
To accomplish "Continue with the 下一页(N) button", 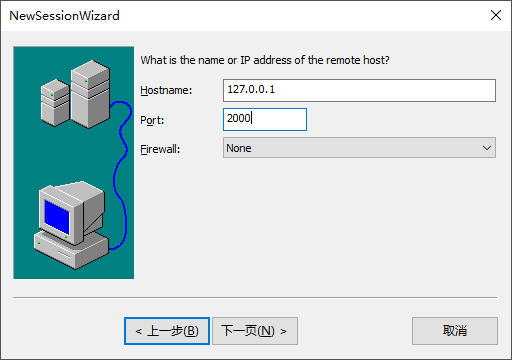I will click(255, 331).
